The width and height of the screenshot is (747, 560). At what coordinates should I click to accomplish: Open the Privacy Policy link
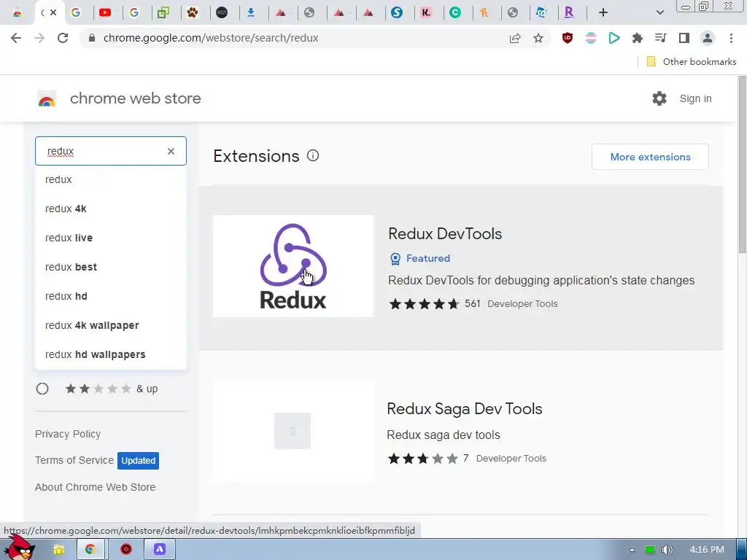click(68, 434)
